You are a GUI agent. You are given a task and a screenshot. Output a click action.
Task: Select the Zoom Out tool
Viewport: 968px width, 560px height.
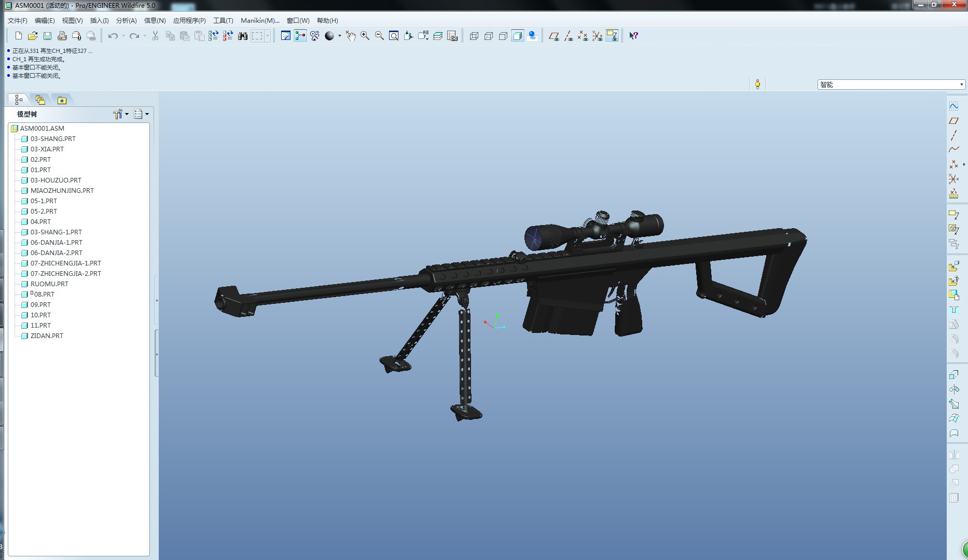tap(379, 36)
